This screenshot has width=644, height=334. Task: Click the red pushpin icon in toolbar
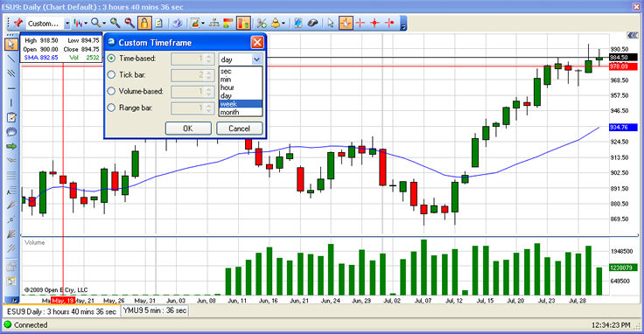[18, 23]
